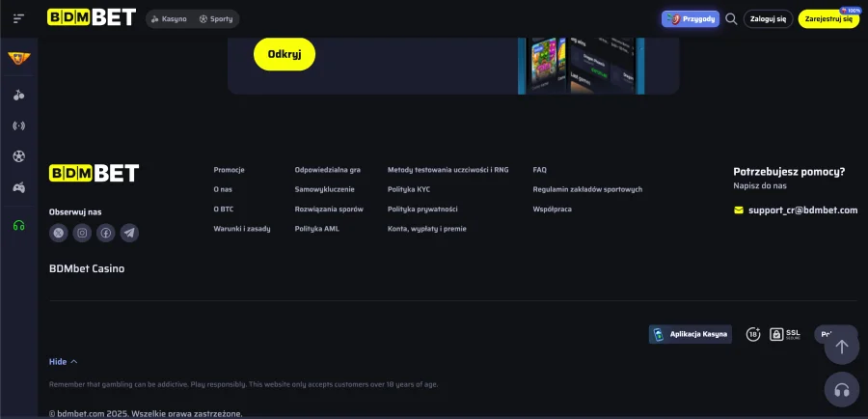This screenshot has height=419, width=868.
Task: Click the support_cr@bdmbet.com email link
Action: (802, 210)
